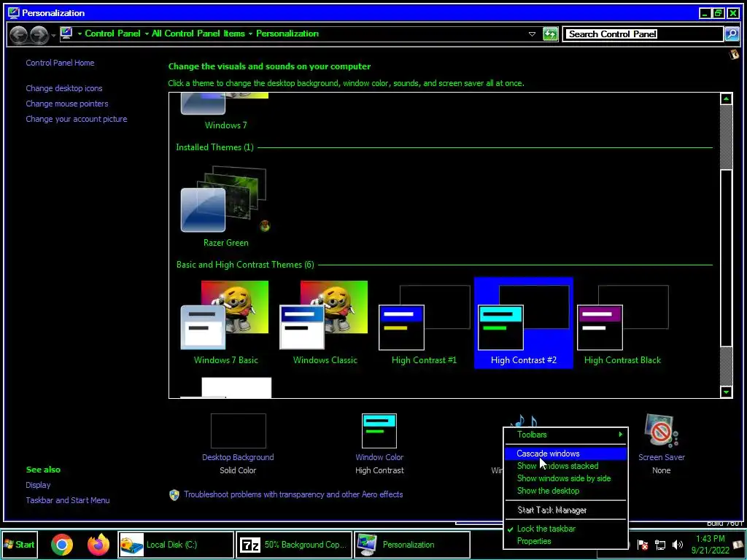The image size is (747, 560).
Task: Open Google Chrome from taskbar
Action: (62, 544)
